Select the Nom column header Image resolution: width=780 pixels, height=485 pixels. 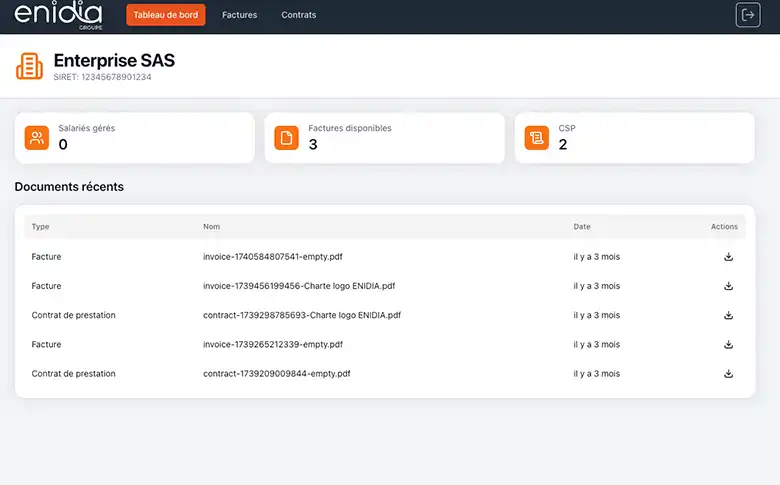211,227
